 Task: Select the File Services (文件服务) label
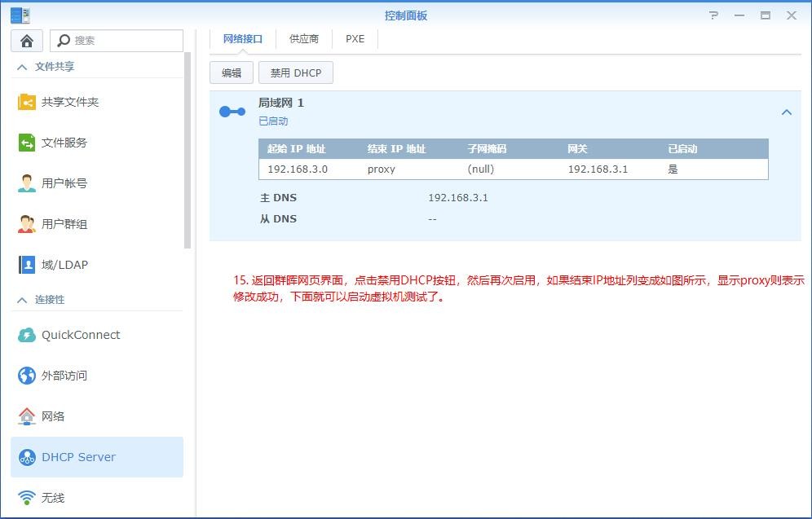tap(64, 143)
